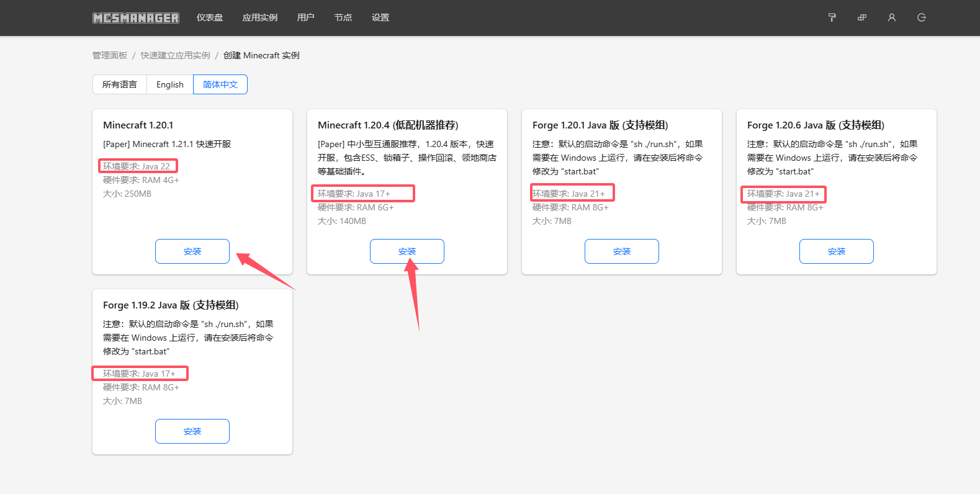Click 安装 for Forge 1.19.2 Java
The width and height of the screenshot is (980, 494).
[x=192, y=431]
